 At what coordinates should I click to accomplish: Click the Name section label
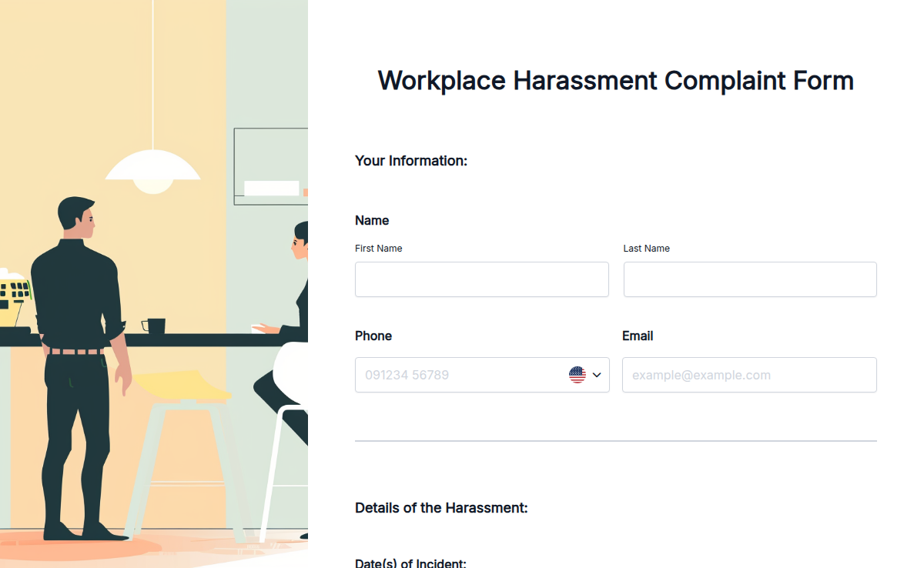(372, 220)
